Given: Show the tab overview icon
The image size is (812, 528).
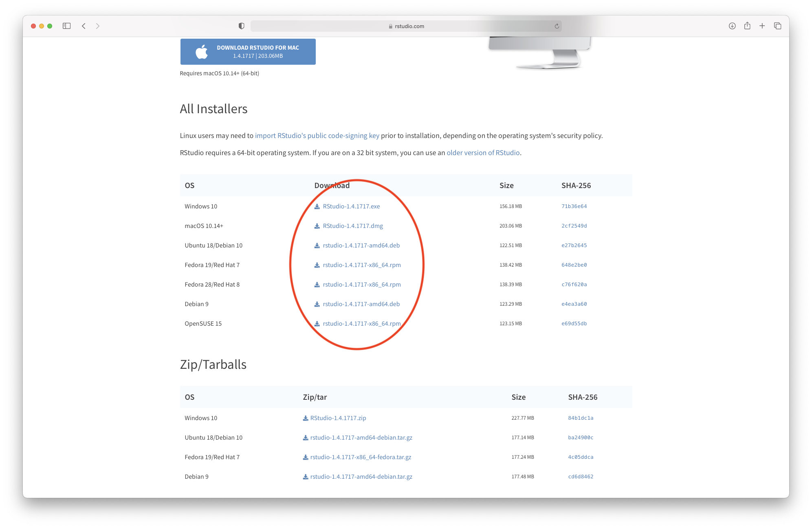Looking at the screenshot, I should 777,26.
